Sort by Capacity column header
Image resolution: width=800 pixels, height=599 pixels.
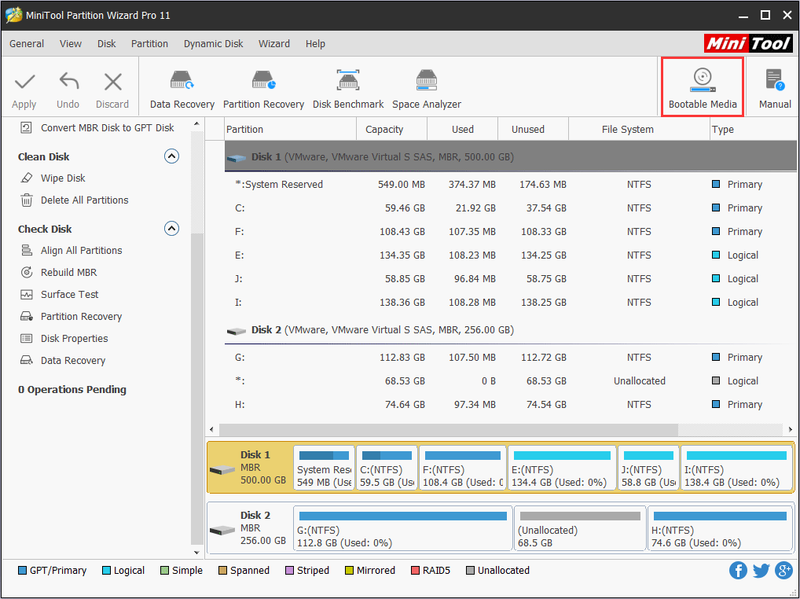point(391,130)
